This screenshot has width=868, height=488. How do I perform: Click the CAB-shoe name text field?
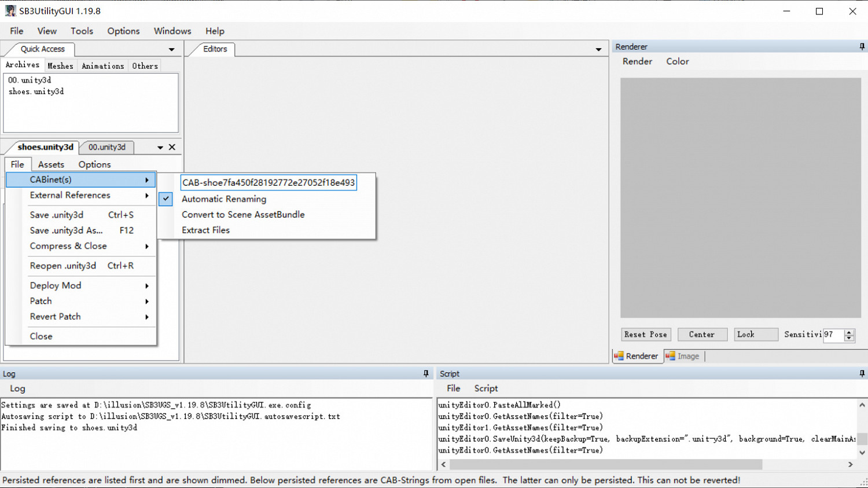[x=269, y=182]
